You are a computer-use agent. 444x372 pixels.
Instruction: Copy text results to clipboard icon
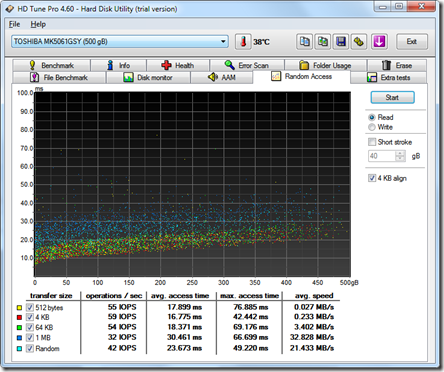(x=304, y=42)
